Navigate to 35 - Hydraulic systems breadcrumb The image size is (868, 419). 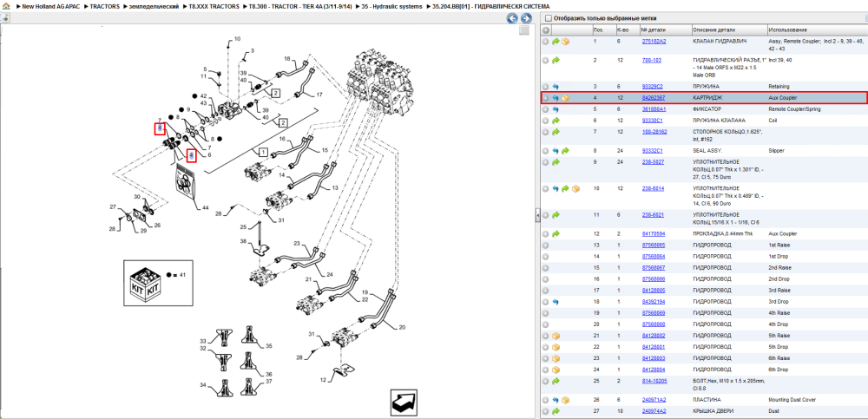[392, 5]
